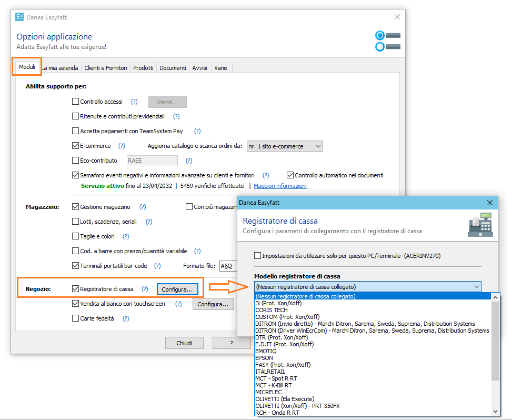Viewport: 512px width, 420px height.
Task: Open help icon next to E-commerce
Action: (122, 146)
